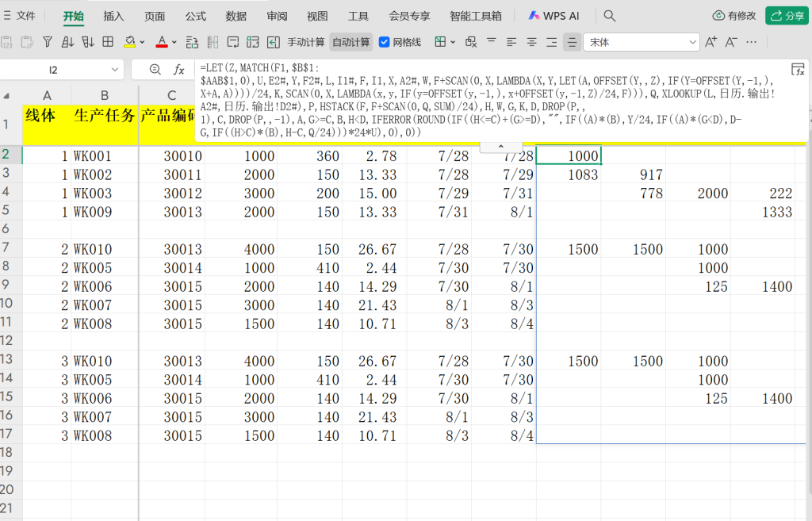Click the clear formatting icon

[471, 42]
